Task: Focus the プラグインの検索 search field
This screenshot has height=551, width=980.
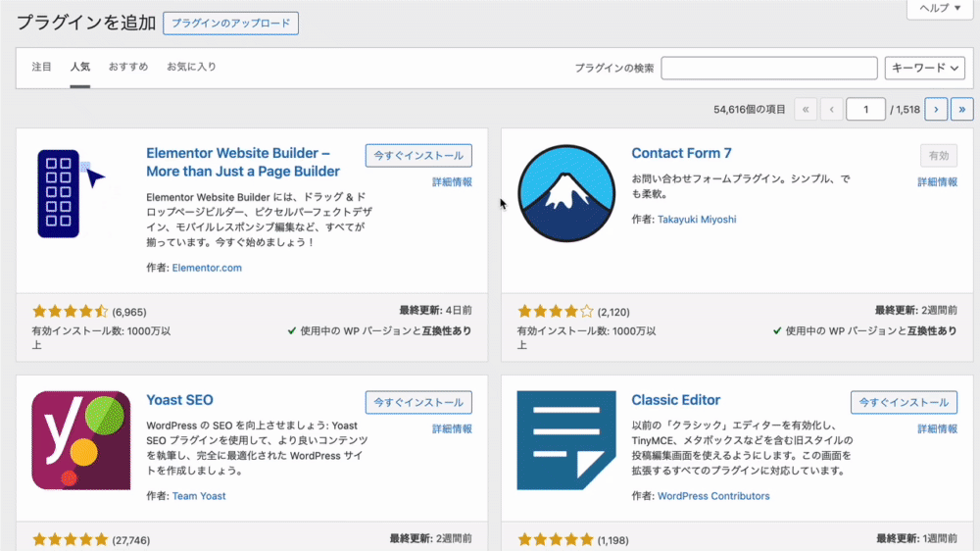Action: 769,69
